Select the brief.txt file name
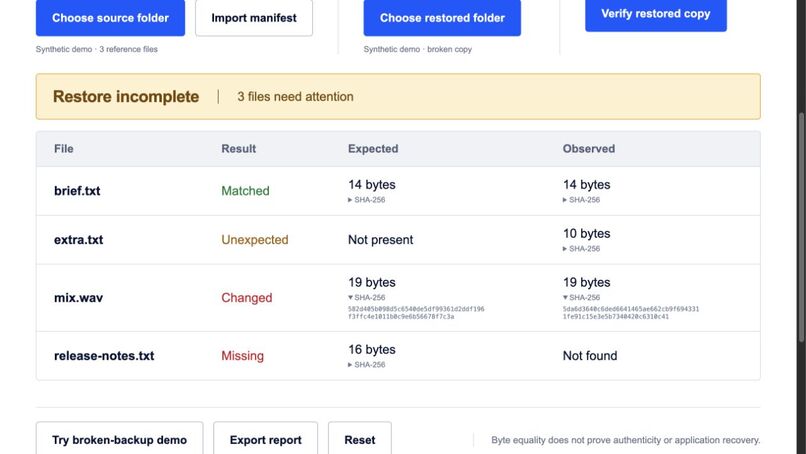Screen dimensions: 806x454 click(77, 191)
